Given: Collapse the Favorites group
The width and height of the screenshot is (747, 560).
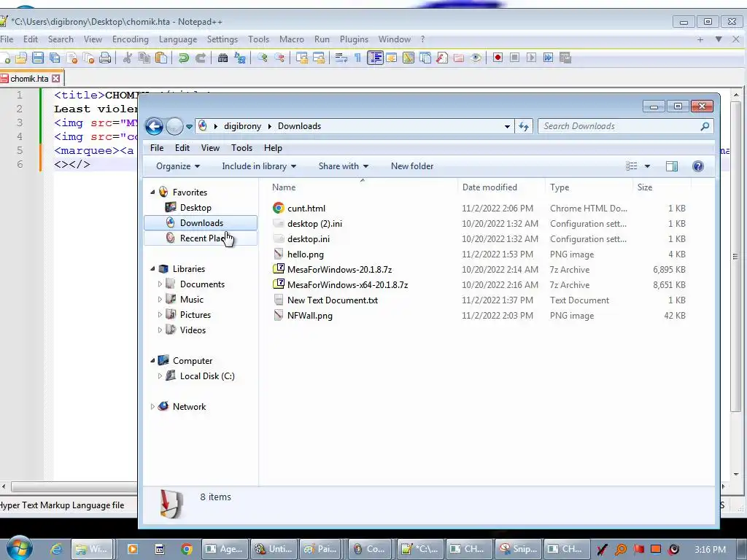Looking at the screenshot, I should (152, 192).
